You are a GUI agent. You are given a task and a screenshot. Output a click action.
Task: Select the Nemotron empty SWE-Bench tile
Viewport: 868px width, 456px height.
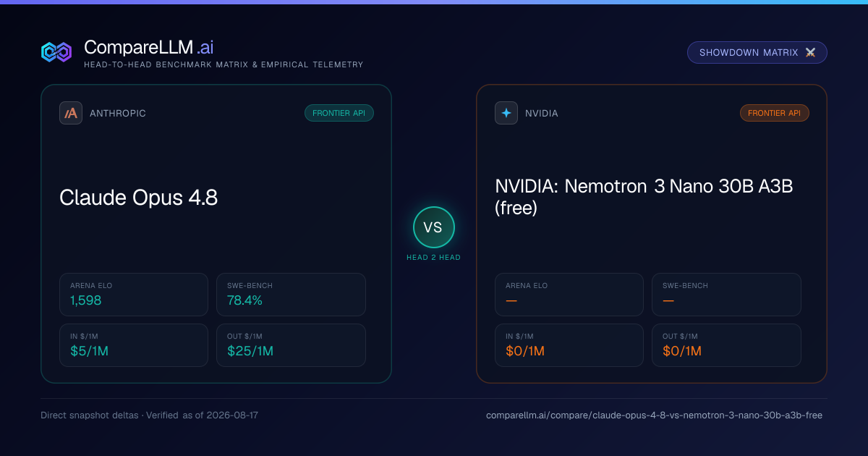[726, 295]
